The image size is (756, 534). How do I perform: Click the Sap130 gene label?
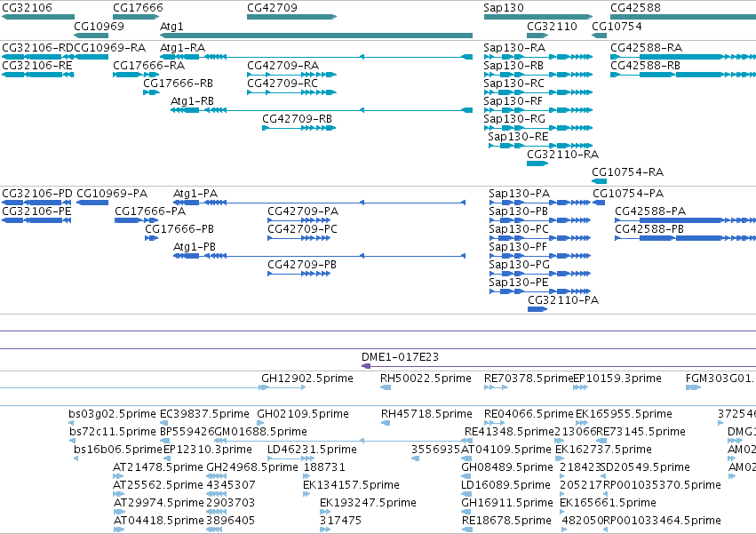pyautogui.click(x=504, y=8)
